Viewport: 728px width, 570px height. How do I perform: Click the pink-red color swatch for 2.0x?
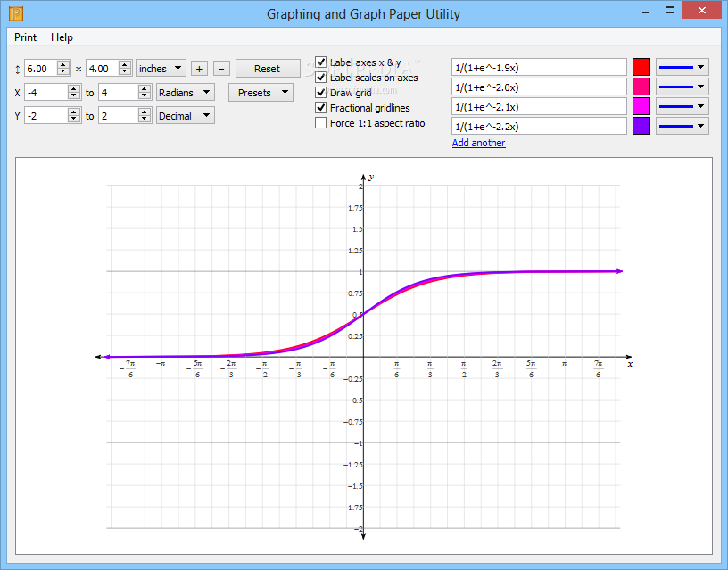tap(641, 87)
